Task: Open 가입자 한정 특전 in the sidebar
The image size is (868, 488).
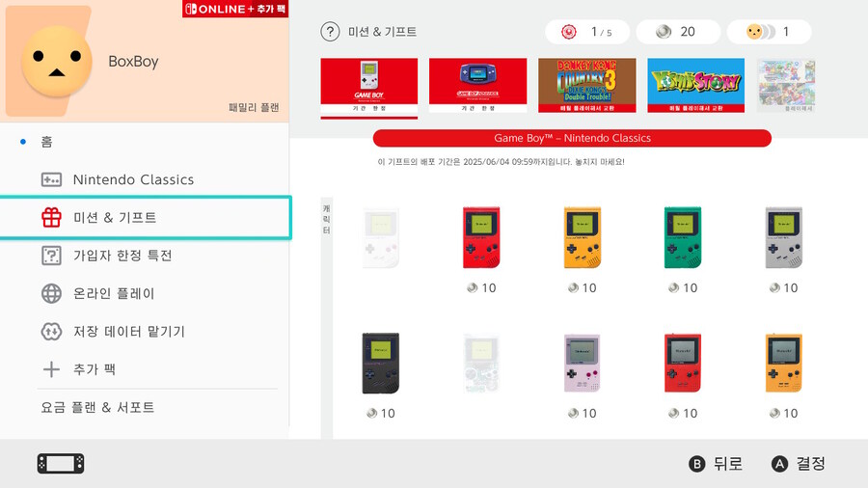Action: point(145,256)
